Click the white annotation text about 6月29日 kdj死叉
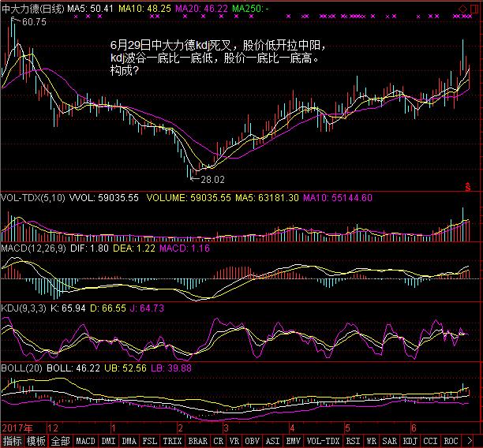483x448 pixels. 218,58
